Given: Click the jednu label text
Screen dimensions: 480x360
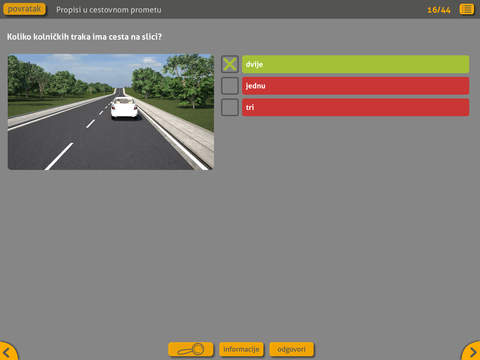Looking at the screenshot, I should [256, 86].
